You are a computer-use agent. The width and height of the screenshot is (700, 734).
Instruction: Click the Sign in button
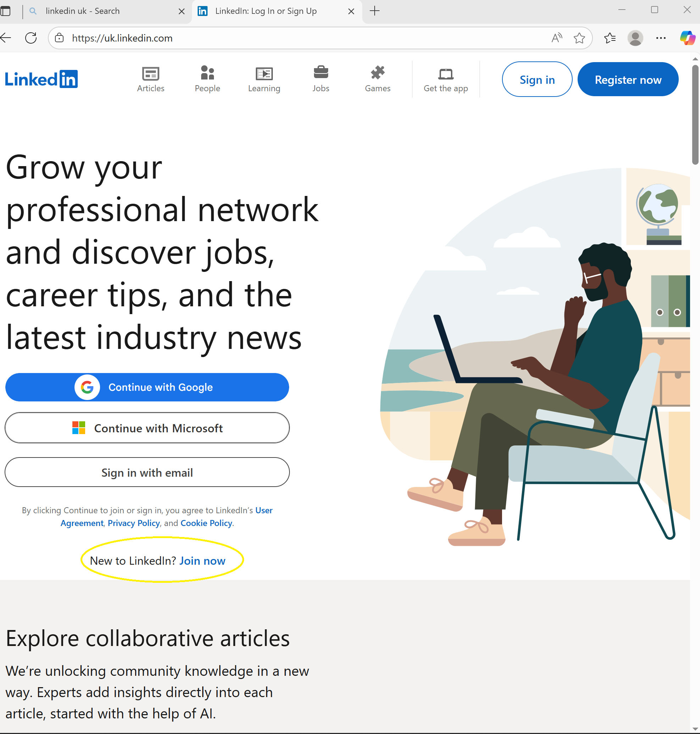(x=537, y=79)
